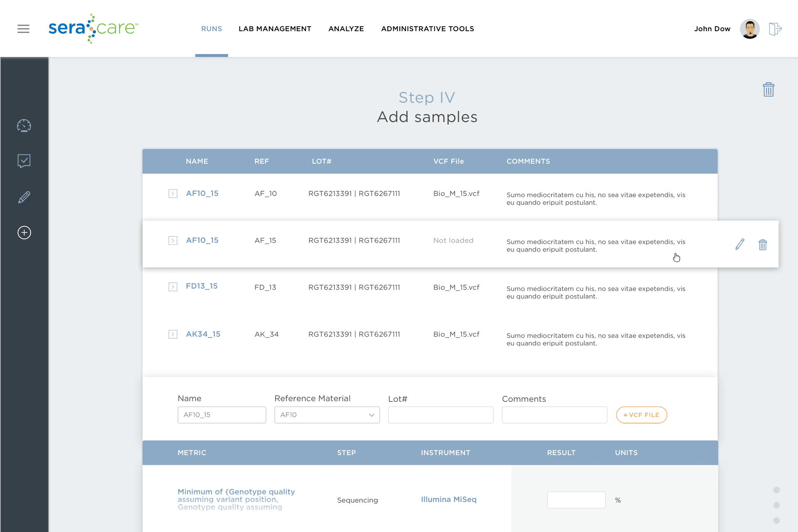
Task: Delete the run with the top trash icon
Action: coord(768,89)
